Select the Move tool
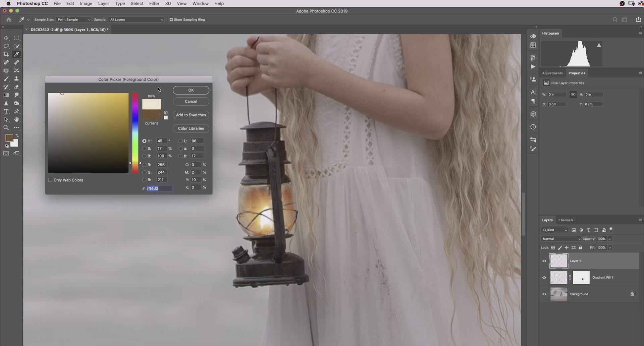The width and height of the screenshot is (644, 346). (6, 38)
